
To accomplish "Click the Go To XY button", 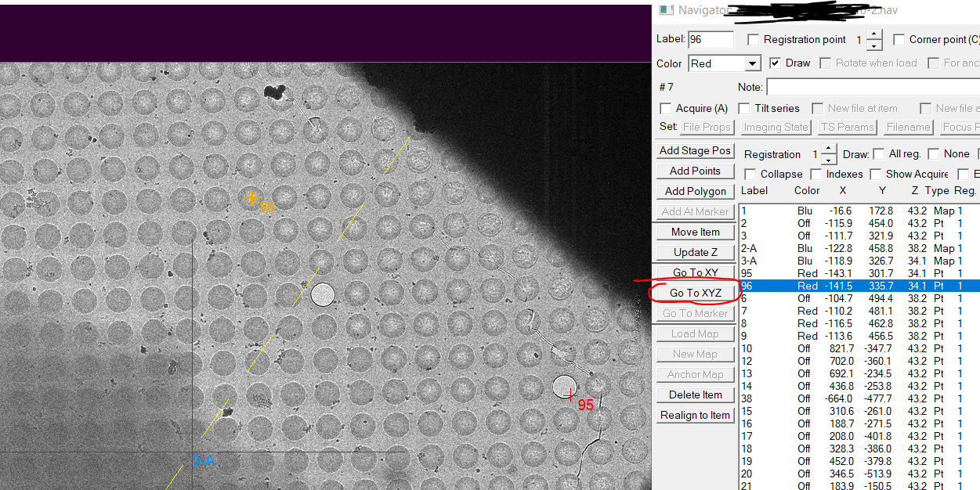I will 696,273.
